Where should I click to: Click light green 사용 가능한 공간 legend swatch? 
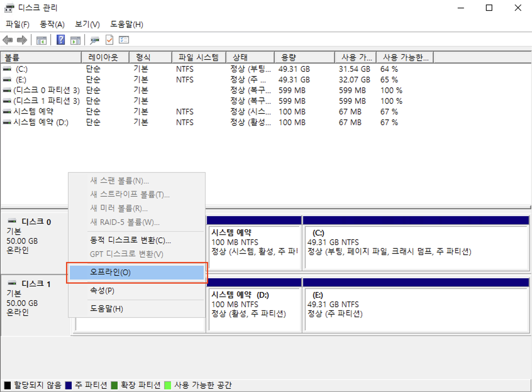point(168,385)
